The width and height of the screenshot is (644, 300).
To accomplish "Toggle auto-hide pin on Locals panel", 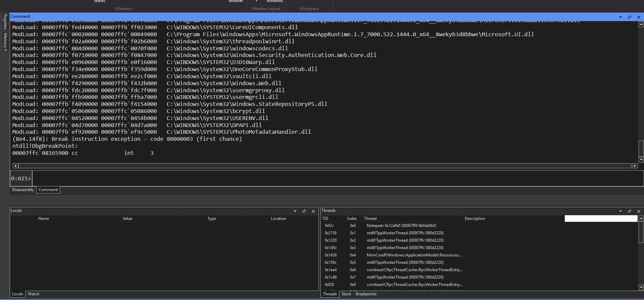I will pyautogui.click(x=304, y=211).
